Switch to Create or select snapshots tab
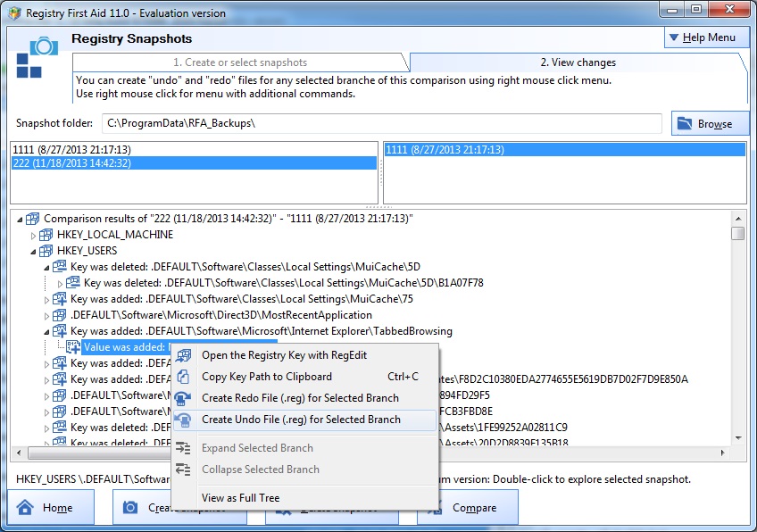 pyautogui.click(x=240, y=62)
